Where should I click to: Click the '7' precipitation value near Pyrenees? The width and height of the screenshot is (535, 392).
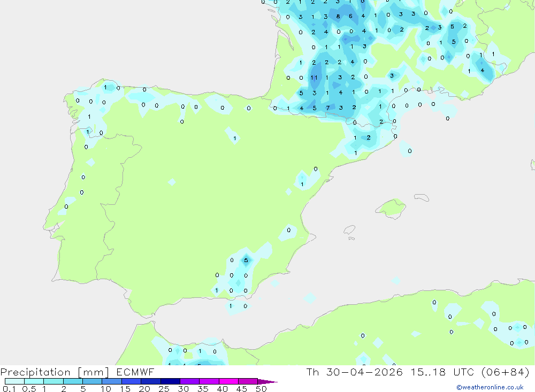pyautogui.click(x=328, y=108)
